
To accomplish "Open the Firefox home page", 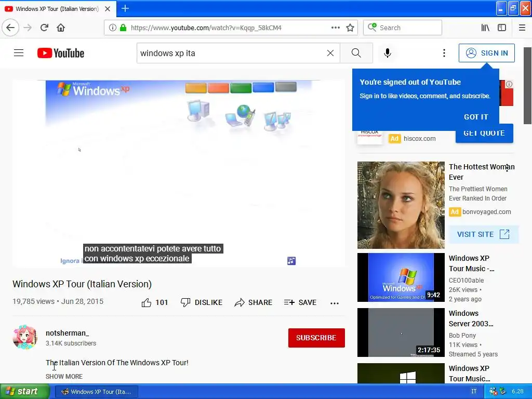I will pos(61,28).
